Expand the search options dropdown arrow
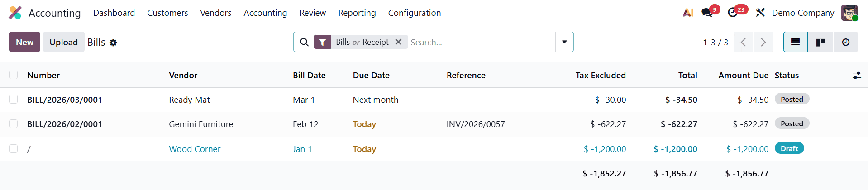This screenshot has height=190, width=868. point(564,42)
